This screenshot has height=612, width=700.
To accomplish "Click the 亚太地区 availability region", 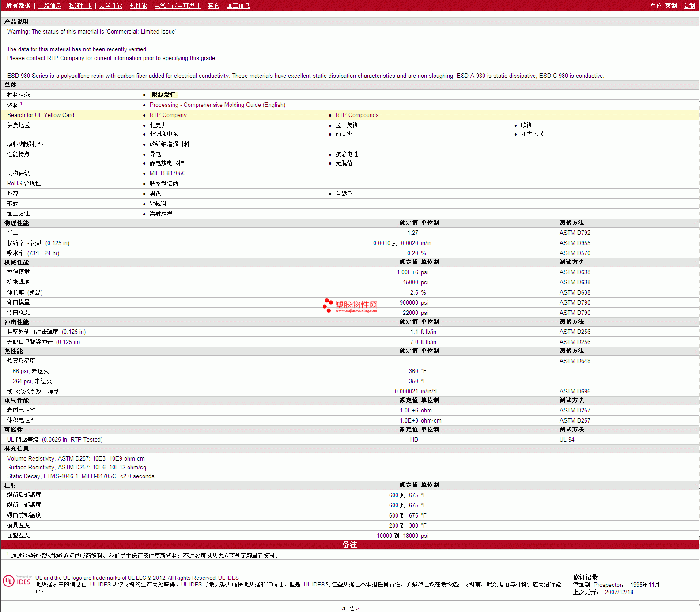I will (x=532, y=134).
